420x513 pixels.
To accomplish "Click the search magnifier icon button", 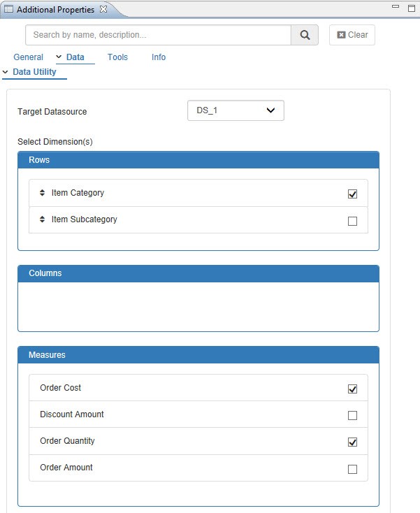I will click(x=305, y=35).
